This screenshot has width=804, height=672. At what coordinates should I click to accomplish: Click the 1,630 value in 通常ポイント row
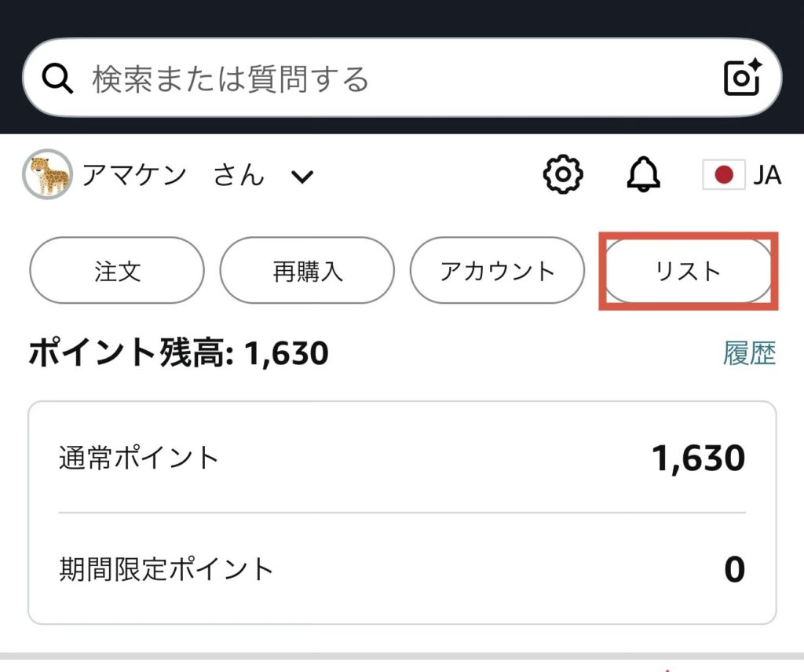[x=698, y=458]
